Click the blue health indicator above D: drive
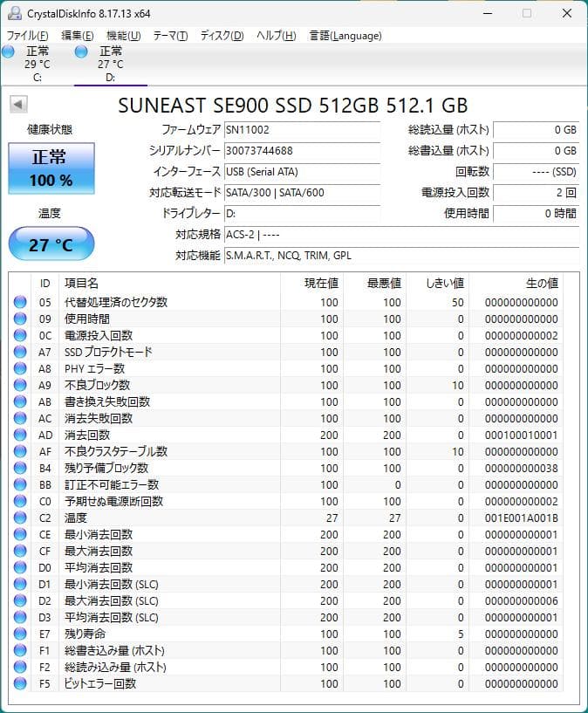 81,52
